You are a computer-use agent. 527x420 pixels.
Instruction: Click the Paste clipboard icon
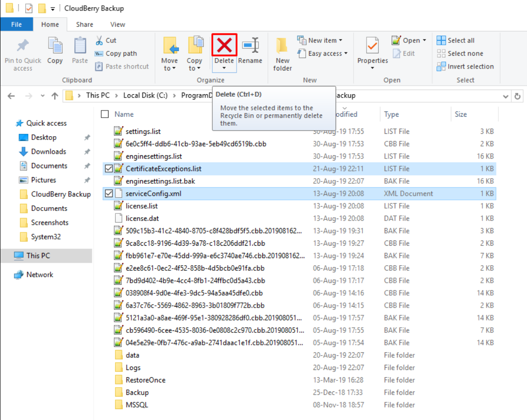(80, 45)
